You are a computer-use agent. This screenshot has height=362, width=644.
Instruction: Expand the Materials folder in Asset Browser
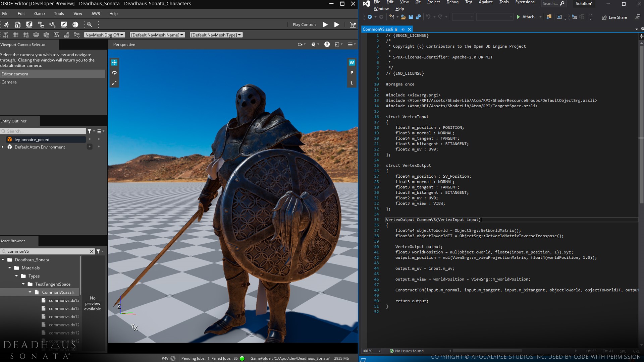click(x=10, y=267)
